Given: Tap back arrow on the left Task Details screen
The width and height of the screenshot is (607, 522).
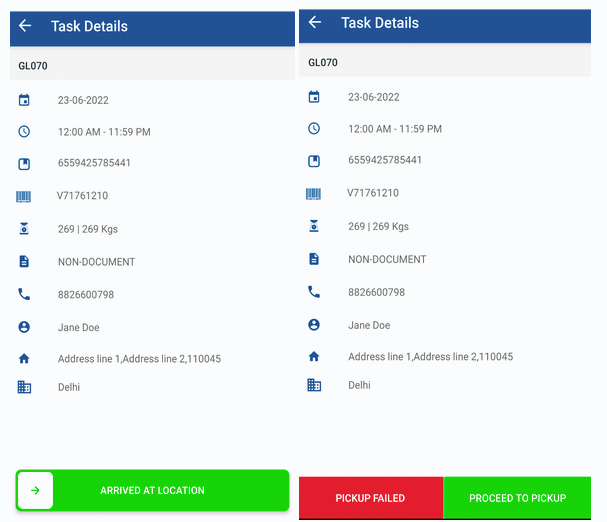Looking at the screenshot, I should click(25, 26).
